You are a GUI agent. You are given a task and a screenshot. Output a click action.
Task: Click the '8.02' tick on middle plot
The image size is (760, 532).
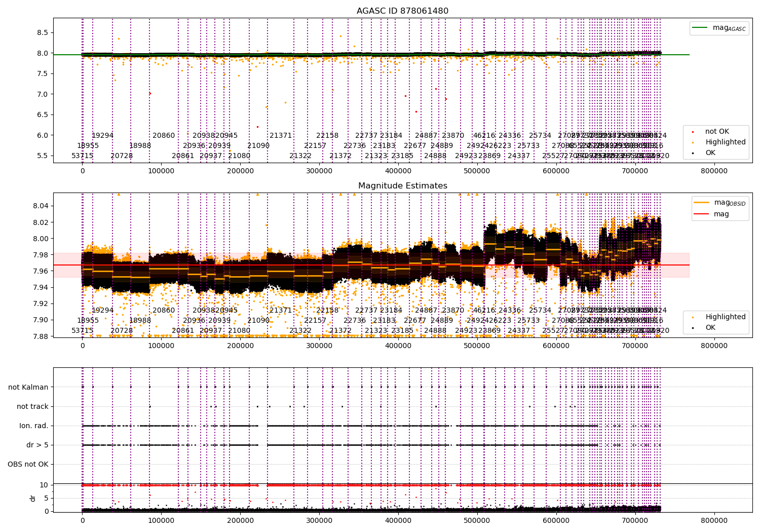[41, 222]
